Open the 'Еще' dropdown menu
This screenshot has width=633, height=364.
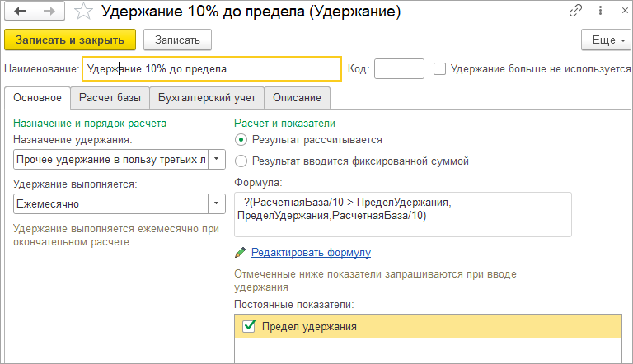tap(606, 40)
